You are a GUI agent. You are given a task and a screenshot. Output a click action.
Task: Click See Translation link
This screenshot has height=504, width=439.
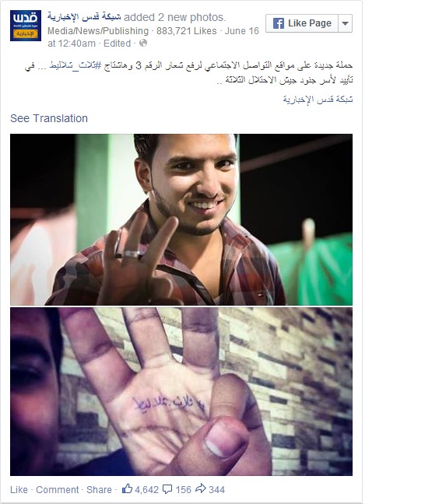[x=49, y=118]
